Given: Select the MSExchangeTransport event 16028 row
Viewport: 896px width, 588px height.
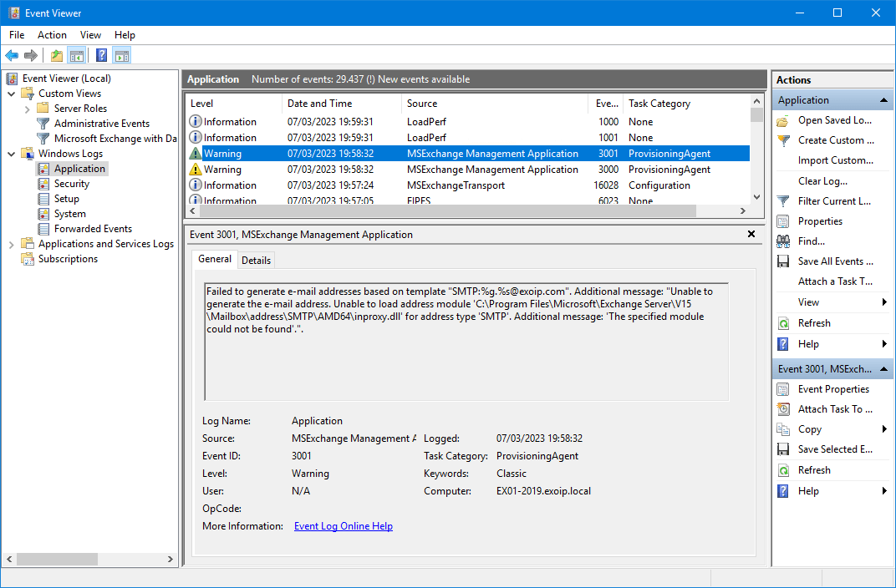Looking at the screenshot, I should coord(456,185).
